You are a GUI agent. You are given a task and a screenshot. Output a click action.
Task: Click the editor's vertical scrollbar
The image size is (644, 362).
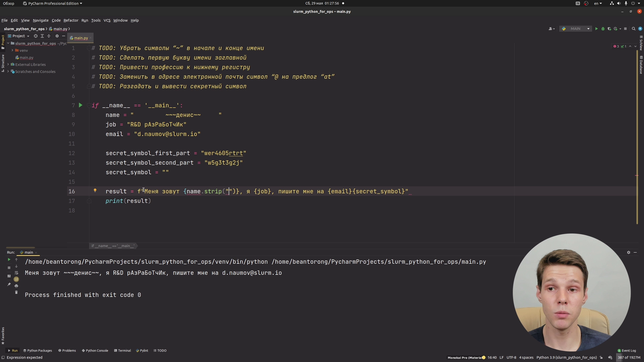point(637,137)
